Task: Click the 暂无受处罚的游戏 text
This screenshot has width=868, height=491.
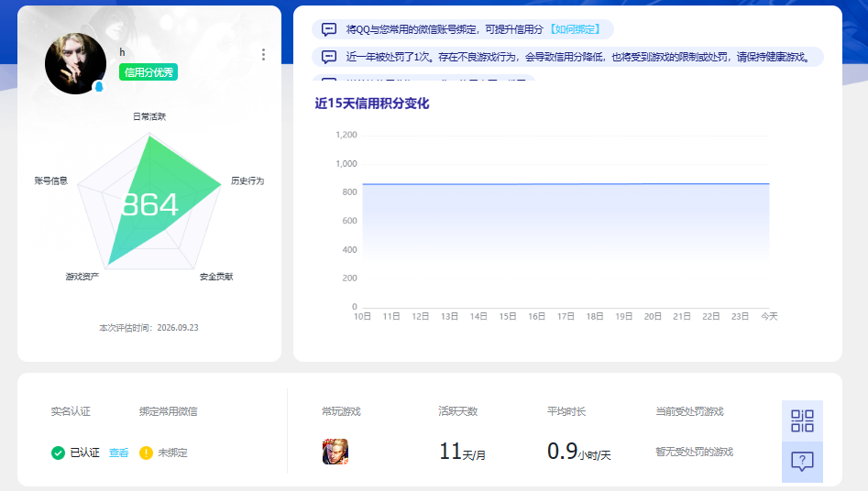Action: click(694, 452)
